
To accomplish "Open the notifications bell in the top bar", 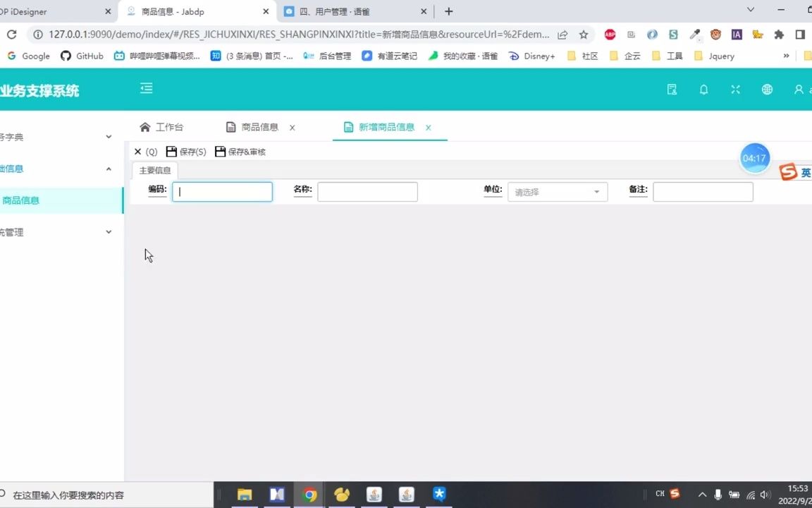I will coord(703,90).
